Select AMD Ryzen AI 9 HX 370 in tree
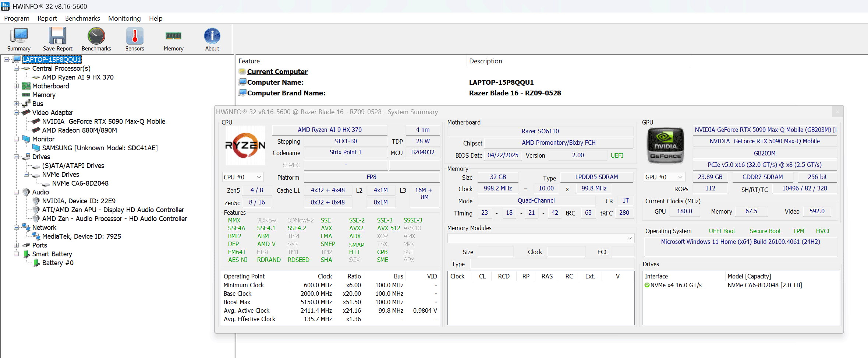 click(x=78, y=77)
